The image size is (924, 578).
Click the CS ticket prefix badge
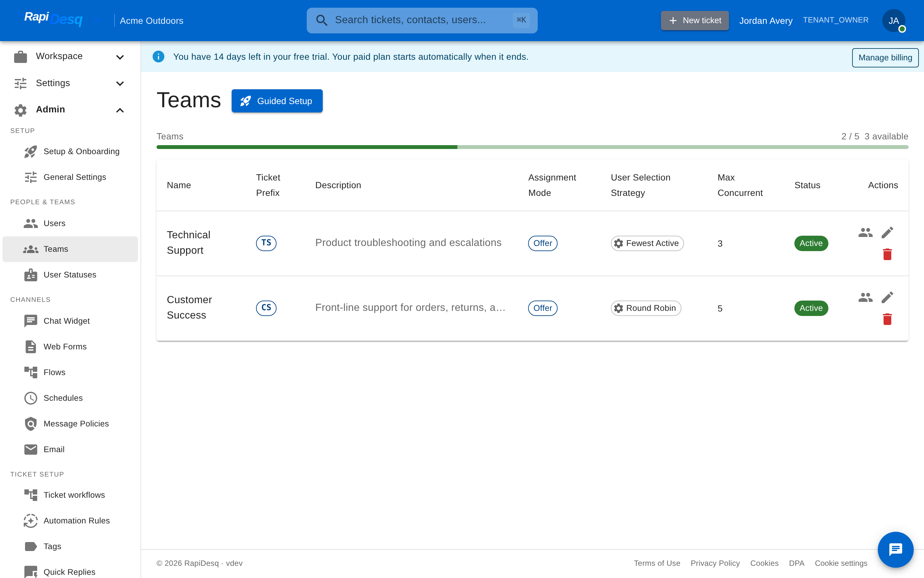pos(266,308)
